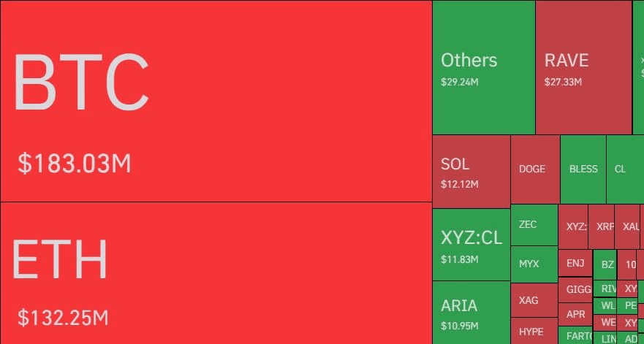Select the APR tile

[x=575, y=314]
